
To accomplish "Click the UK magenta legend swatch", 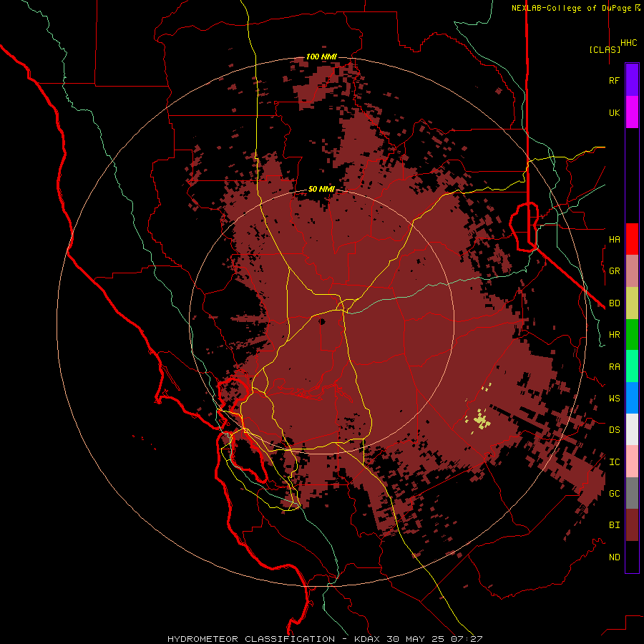I will tap(632, 112).
